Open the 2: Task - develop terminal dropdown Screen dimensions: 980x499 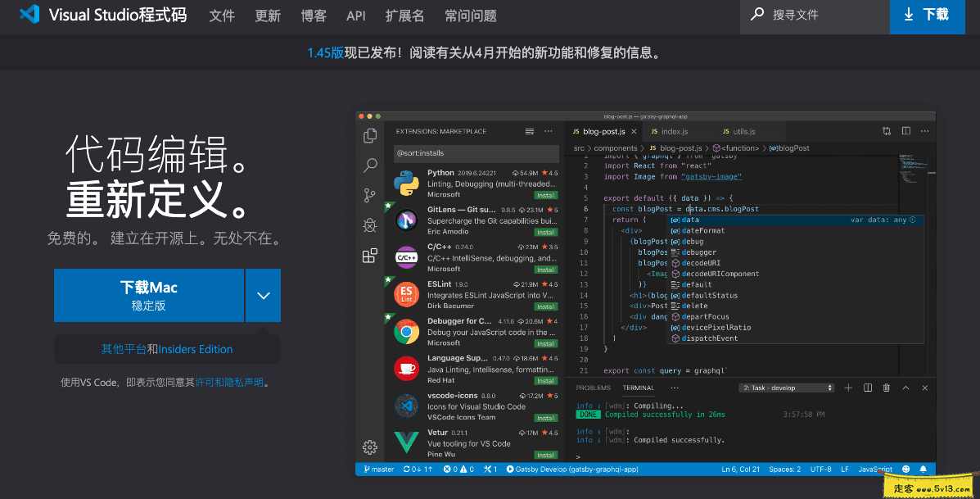[786, 388]
